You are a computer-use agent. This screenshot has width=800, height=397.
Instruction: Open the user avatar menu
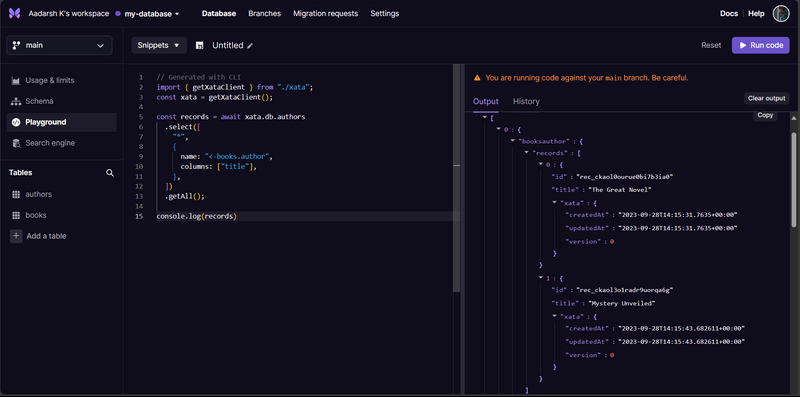[x=781, y=13]
